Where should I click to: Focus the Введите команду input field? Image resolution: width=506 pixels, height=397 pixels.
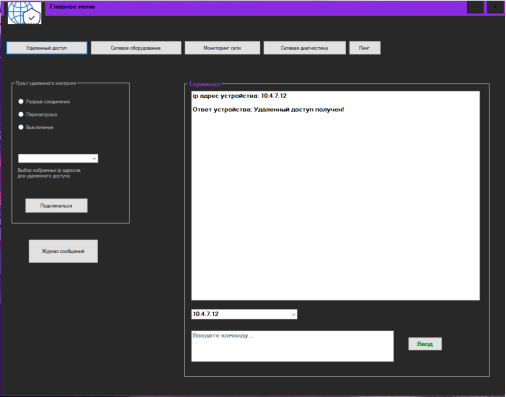point(292,346)
